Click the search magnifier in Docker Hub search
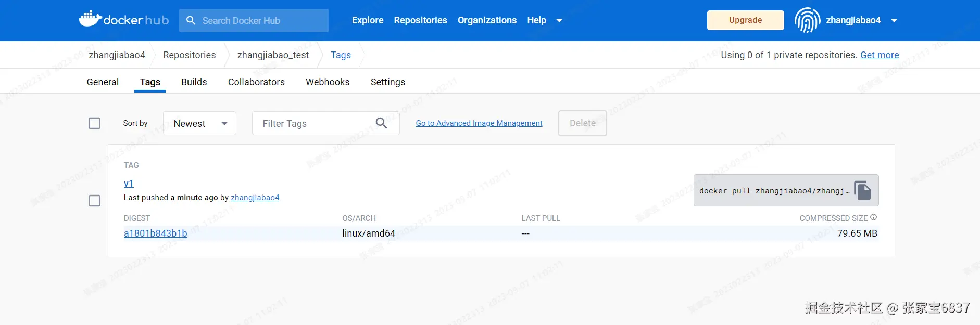 pos(191,20)
